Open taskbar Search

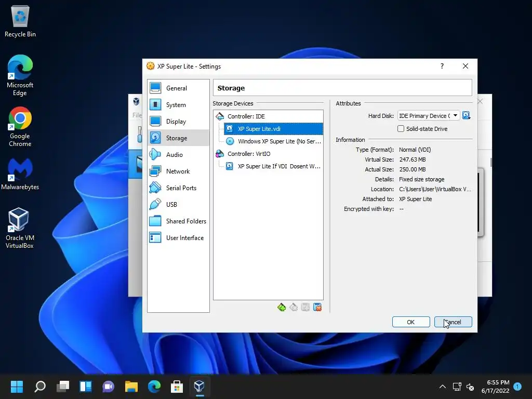click(40, 387)
